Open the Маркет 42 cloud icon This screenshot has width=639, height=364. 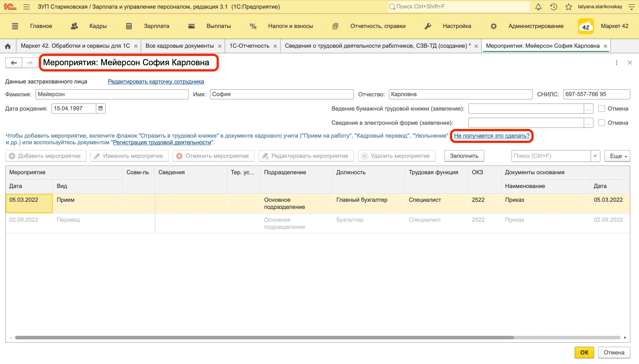[586, 26]
